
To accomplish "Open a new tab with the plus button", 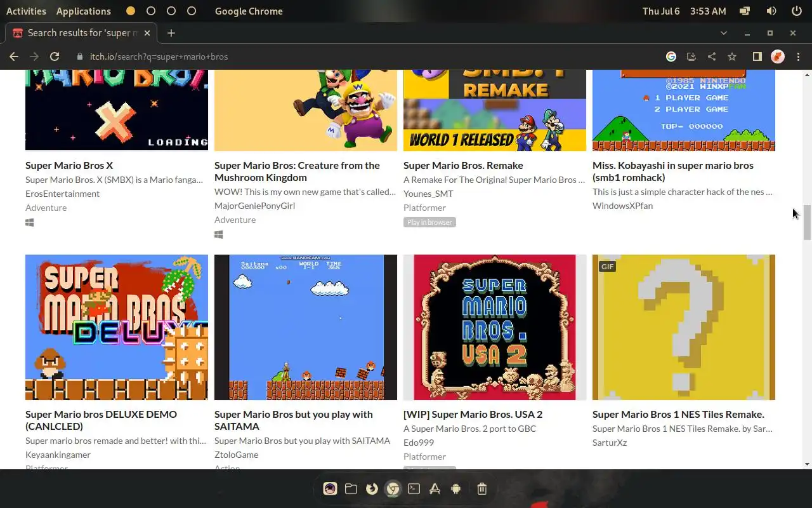I will pos(171,33).
